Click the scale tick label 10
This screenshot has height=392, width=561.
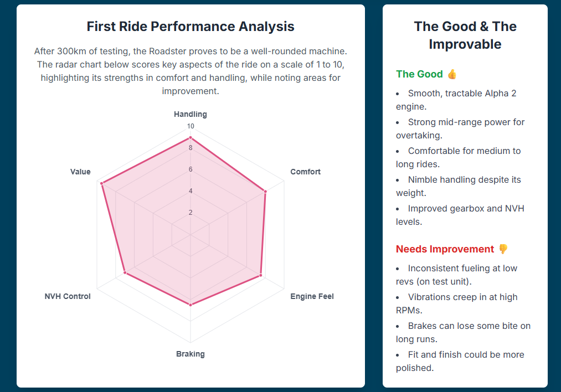tap(191, 126)
